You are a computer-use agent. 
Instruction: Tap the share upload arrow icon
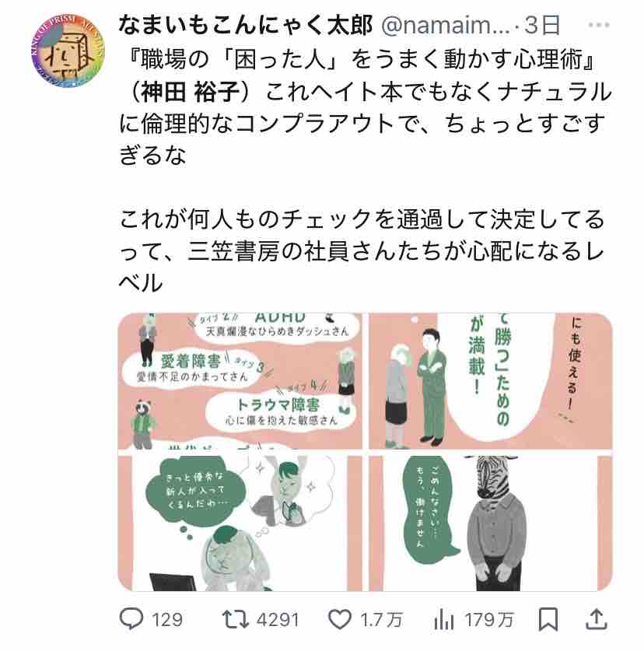[597, 619]
